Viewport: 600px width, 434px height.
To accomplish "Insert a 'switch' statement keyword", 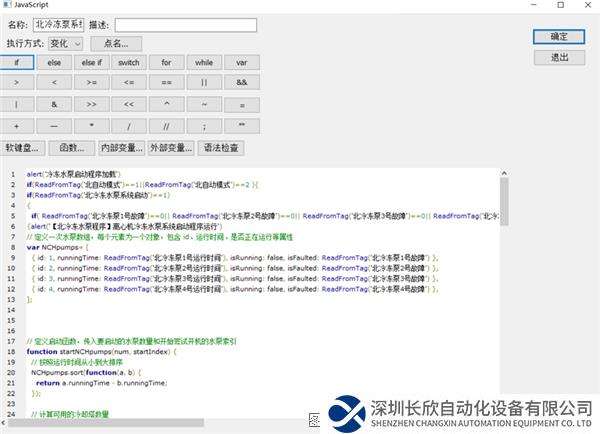I will pyautogui.click(x=129, y=62).
